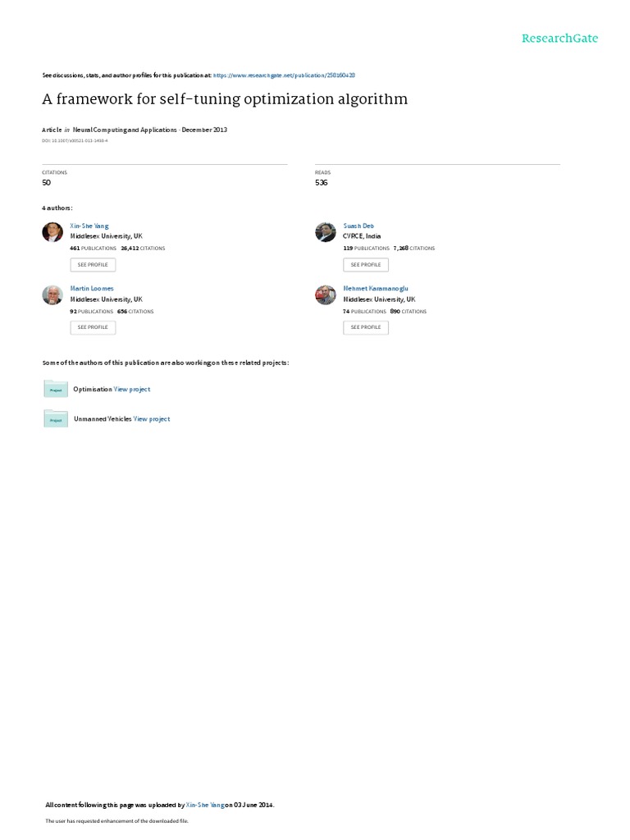Screen dimensions: 630x840
Task: Click See Profile under Martin Loomes
Action: click(93, 327)
